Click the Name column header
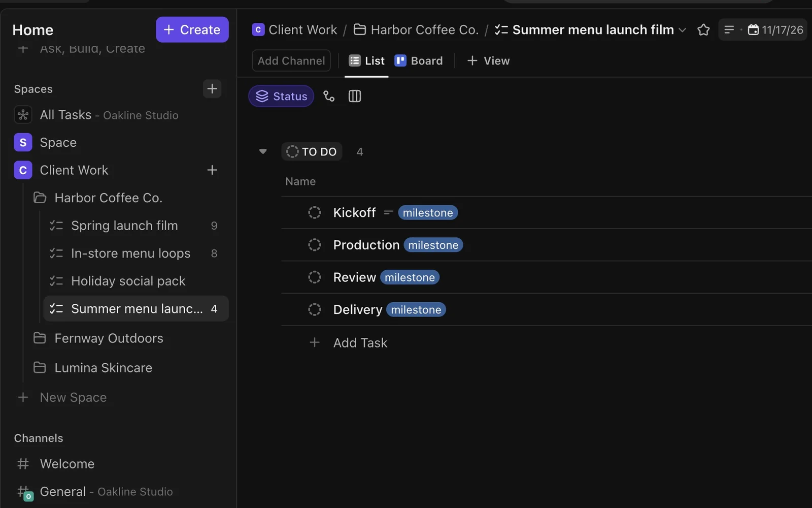The width and height of the screenshot is (812, 508). click(300, 181)
